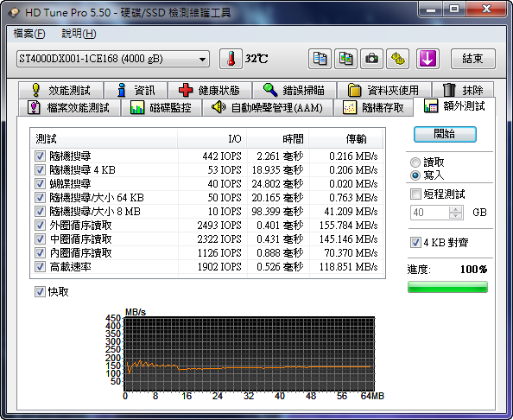The width and height of the screenshot is (513, 420).
Task: Select the 寫入 write radio button
Action: coord(415,175)
